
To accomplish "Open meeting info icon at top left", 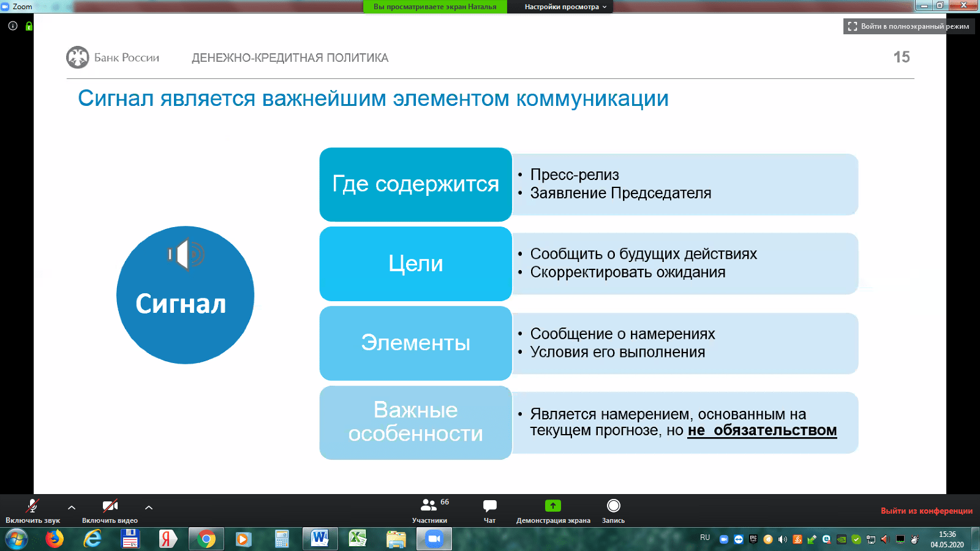I will pos(13,26).
